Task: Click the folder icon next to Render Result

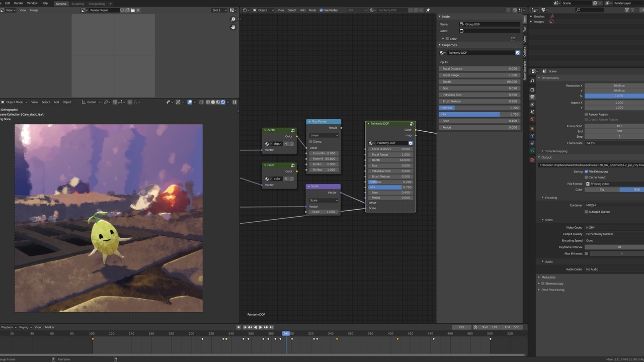Action: [x=133, y=10]
